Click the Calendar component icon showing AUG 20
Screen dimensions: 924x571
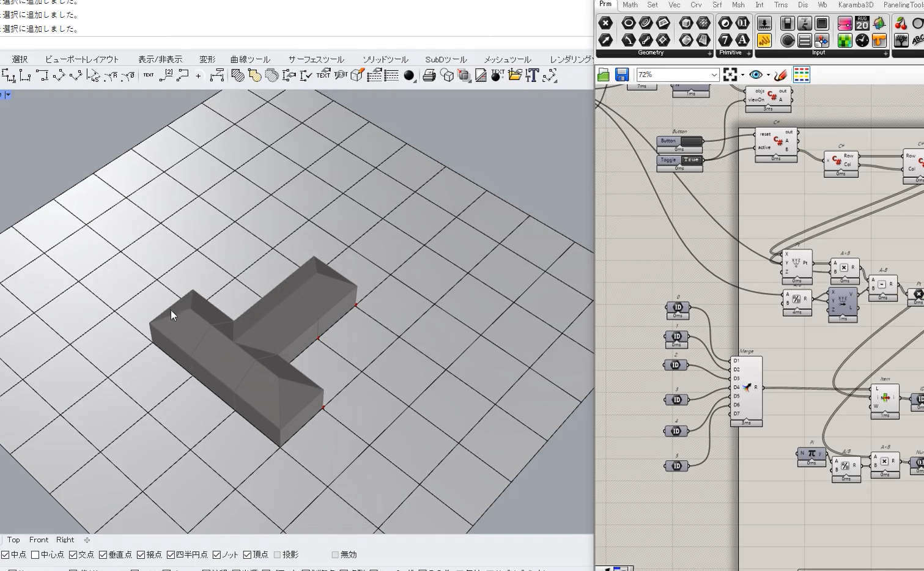point(862,23)
